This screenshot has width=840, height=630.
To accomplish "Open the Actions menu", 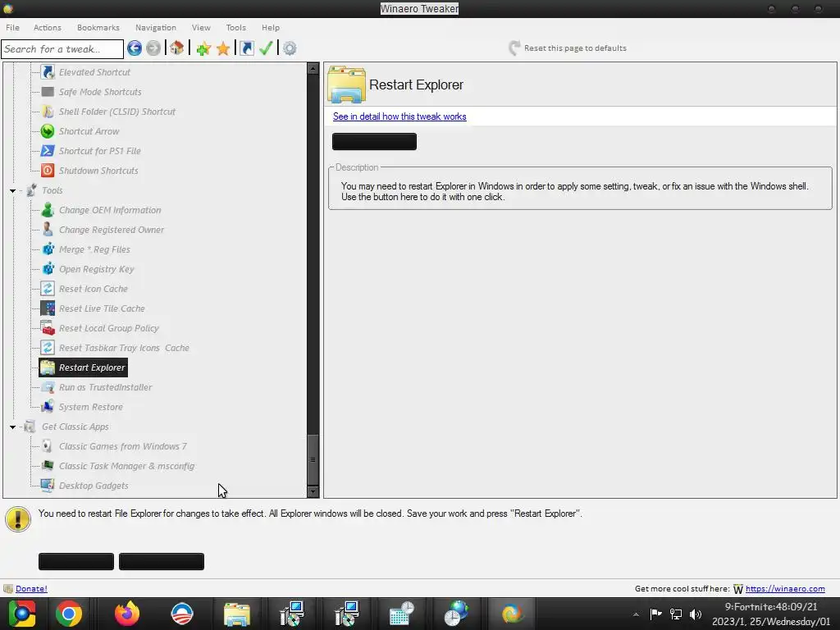I will tap(47, 27).
